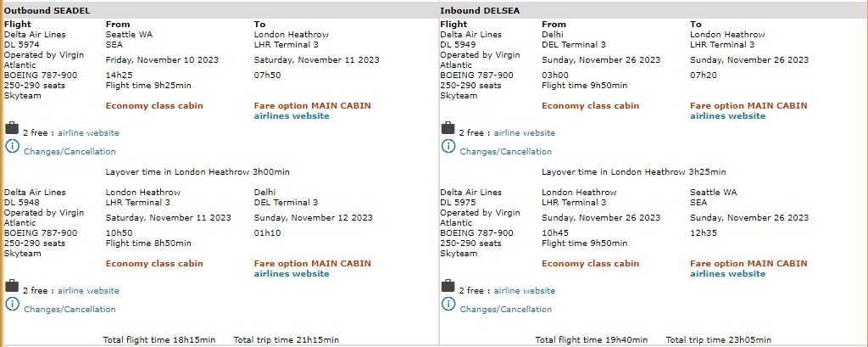Screen dimensions: 868x347
Task: Click fare option 'airlines website' link for DL 5975
Action: (727, 274)
